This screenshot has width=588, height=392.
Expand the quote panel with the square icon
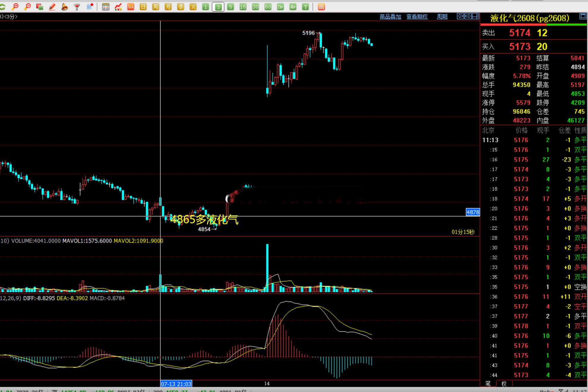coord(583,16)
